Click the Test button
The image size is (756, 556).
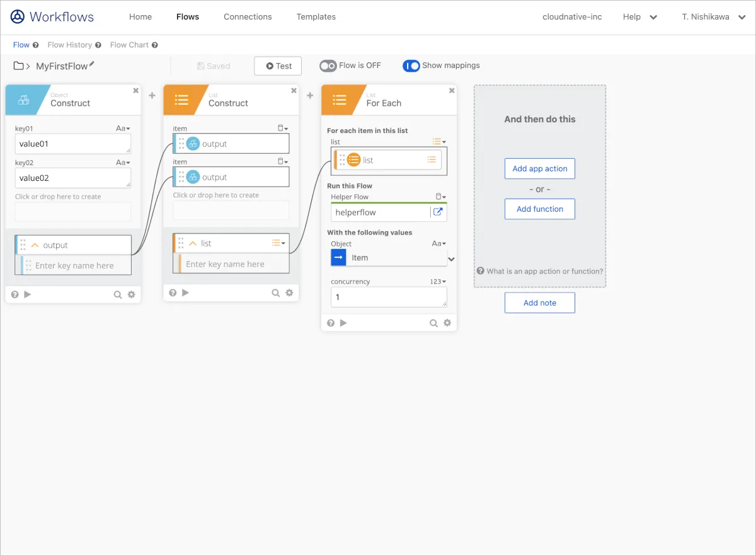[x=278, y=66]
